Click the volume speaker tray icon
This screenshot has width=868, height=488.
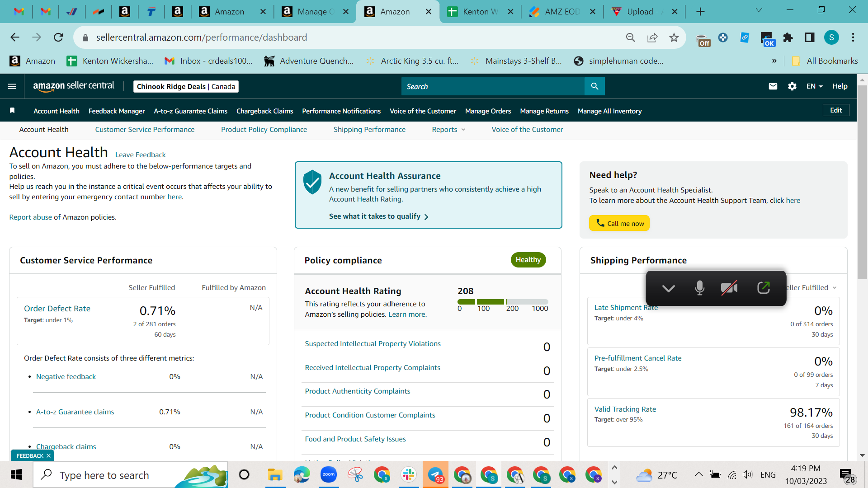747,474
